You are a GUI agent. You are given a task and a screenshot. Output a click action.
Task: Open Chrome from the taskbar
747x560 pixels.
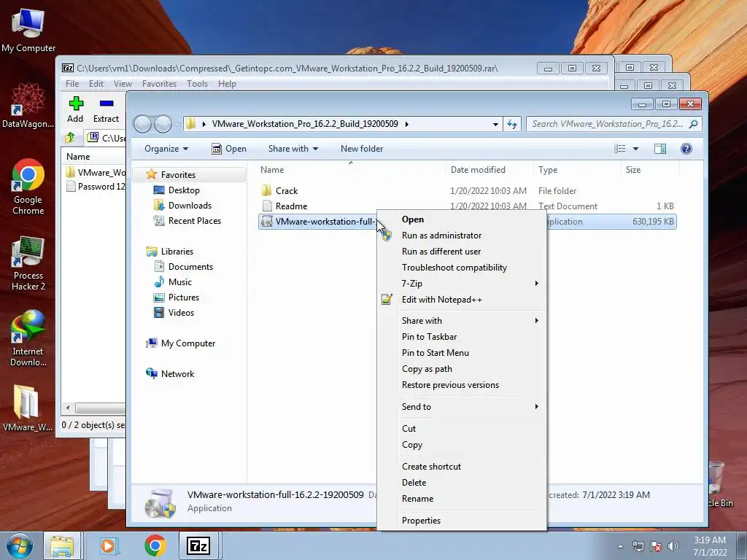pyautogui.click(x=155, y=545)
